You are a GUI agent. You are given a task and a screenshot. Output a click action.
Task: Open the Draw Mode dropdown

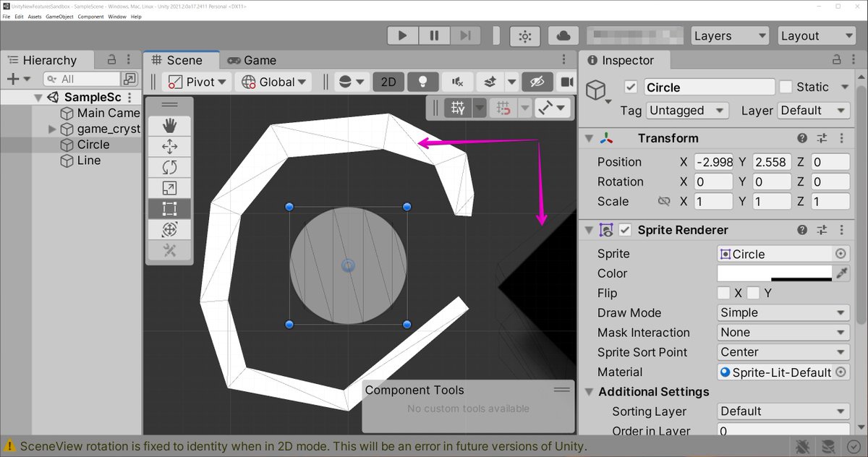(x=783, y=312)
